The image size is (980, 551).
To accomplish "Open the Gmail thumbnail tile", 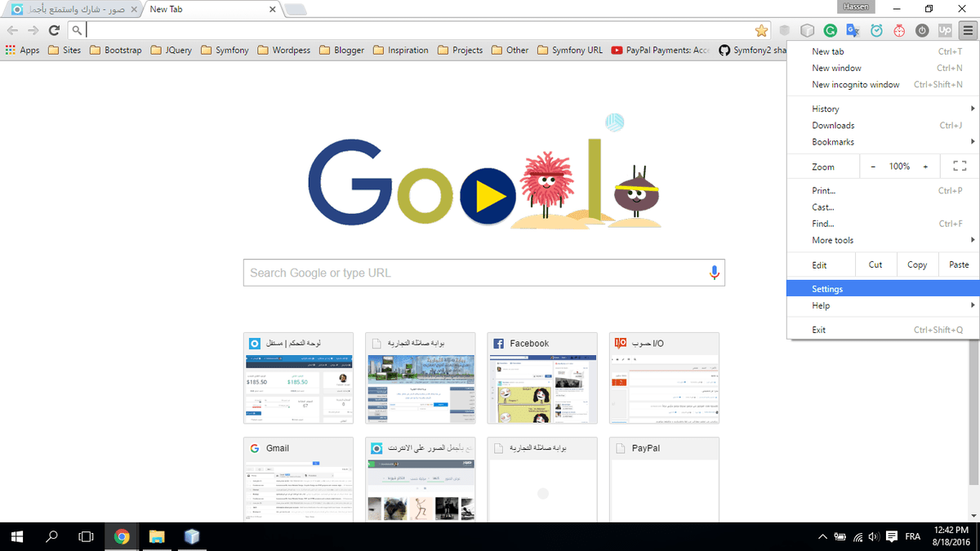I will pyautogui.click(x=298, y=480).
